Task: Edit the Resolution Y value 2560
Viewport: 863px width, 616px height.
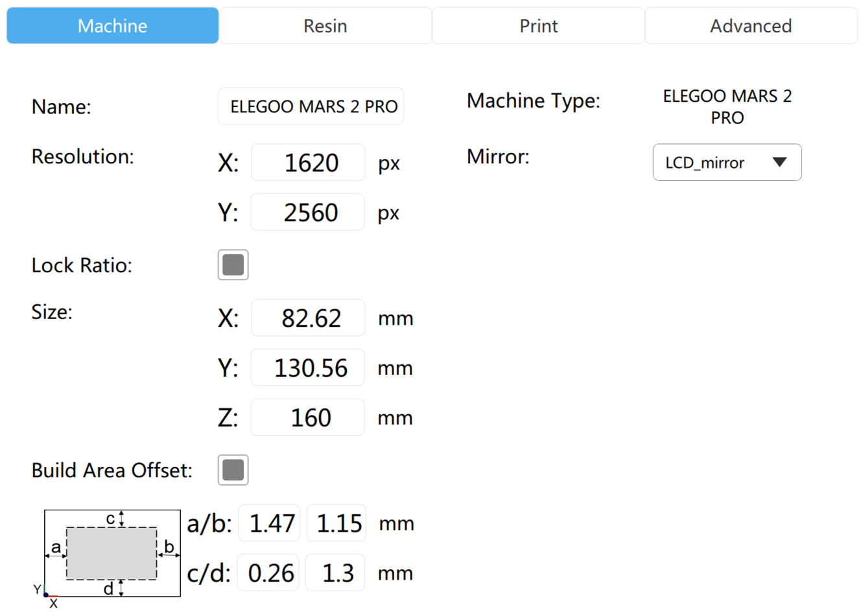Action: coord(308,212)
